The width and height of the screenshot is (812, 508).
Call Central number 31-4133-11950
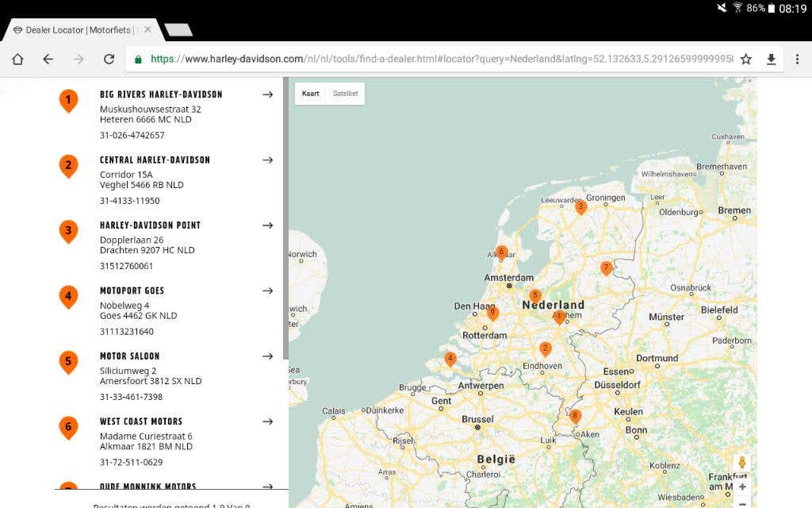tap(129, 201)
